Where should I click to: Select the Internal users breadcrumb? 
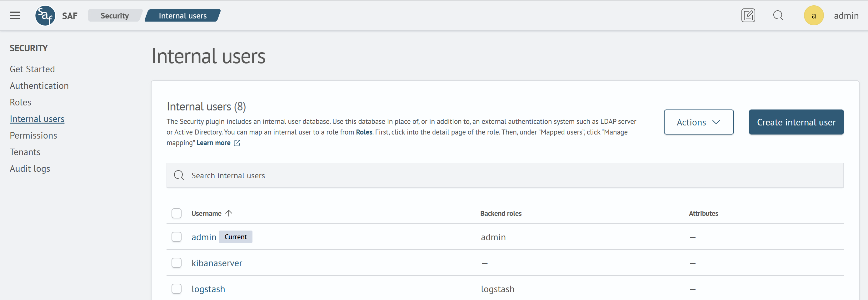point(183,15)
